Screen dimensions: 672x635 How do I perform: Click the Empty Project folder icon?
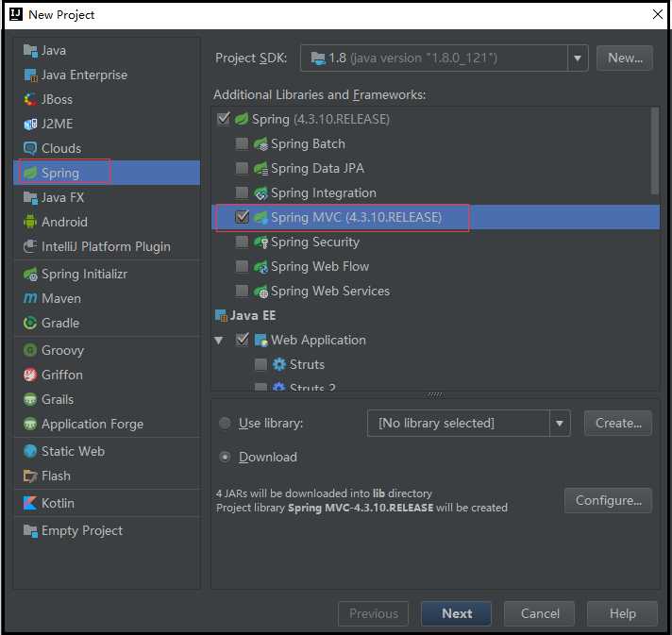tap(30, 530)
